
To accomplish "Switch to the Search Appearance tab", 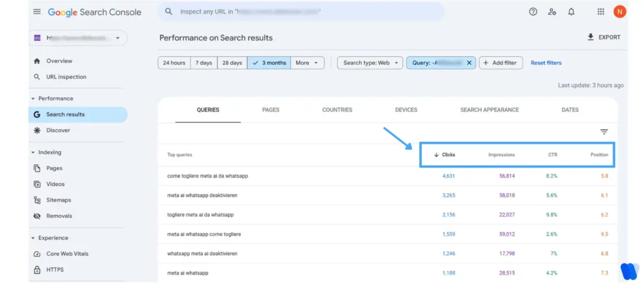I will coord(489,110).
